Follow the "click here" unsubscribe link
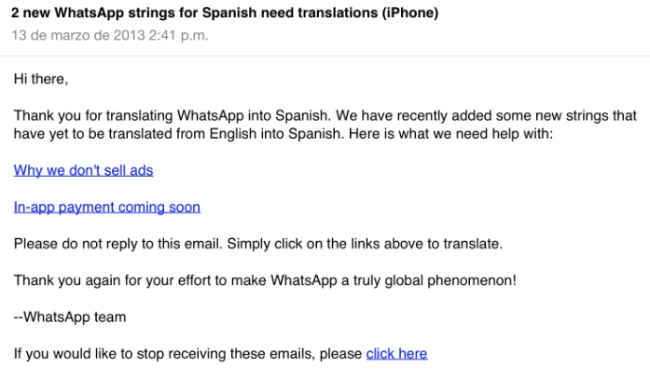650x380 pixels. pos(397,353)
